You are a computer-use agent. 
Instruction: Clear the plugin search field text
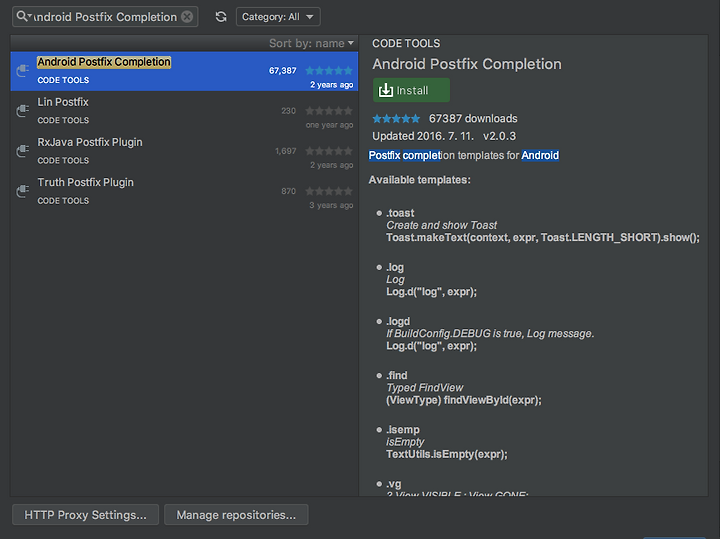(187, 17)
